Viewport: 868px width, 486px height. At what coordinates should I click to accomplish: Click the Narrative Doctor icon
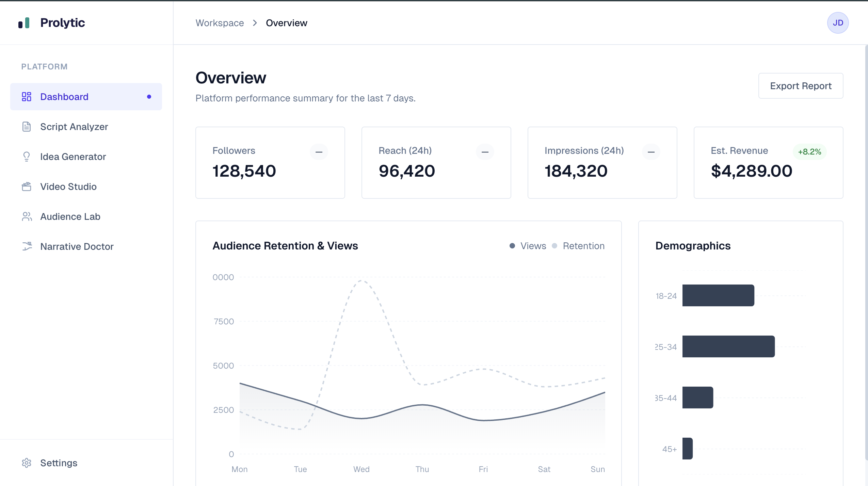tap(27, 246)
